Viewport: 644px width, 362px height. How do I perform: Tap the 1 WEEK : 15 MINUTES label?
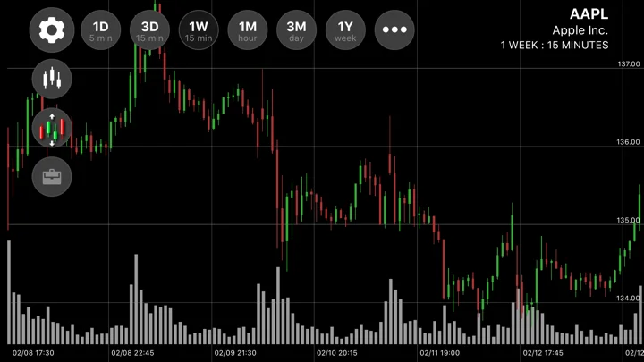555,46
